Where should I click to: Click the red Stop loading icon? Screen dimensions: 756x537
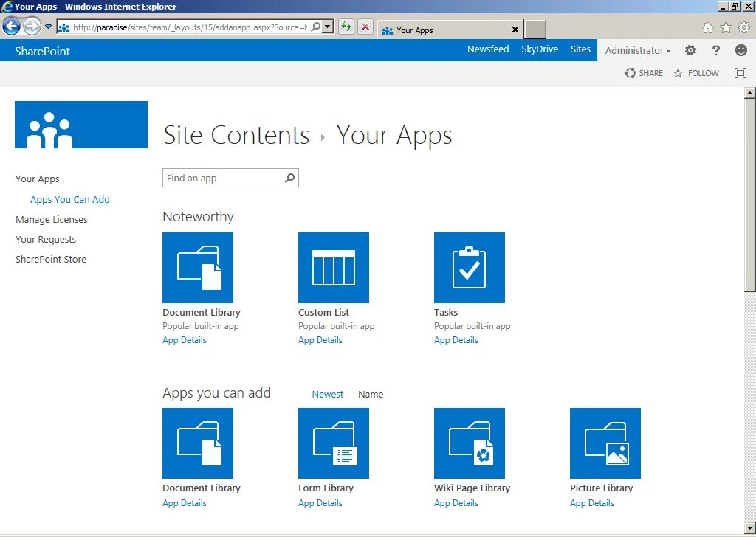[365, 27]
